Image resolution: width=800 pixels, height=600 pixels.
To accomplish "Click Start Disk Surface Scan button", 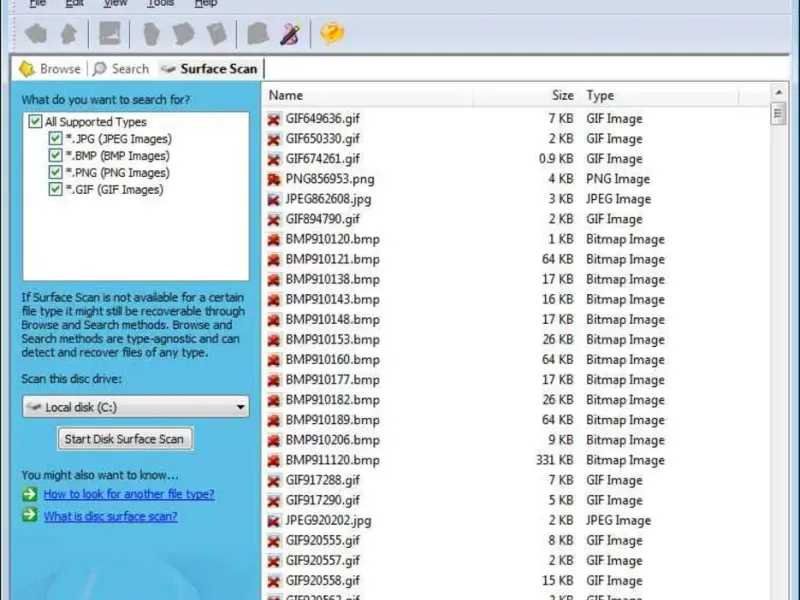I will [125, 439].
